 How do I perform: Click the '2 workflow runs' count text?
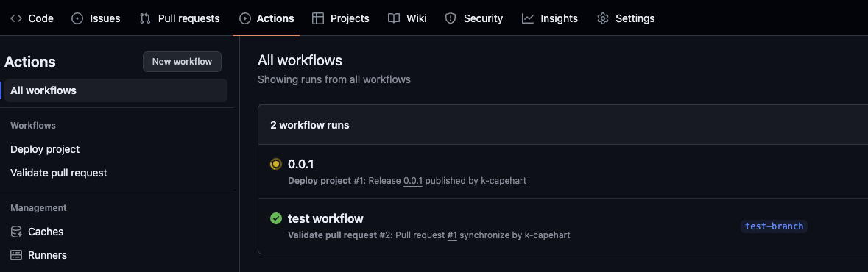click(310, 125)
